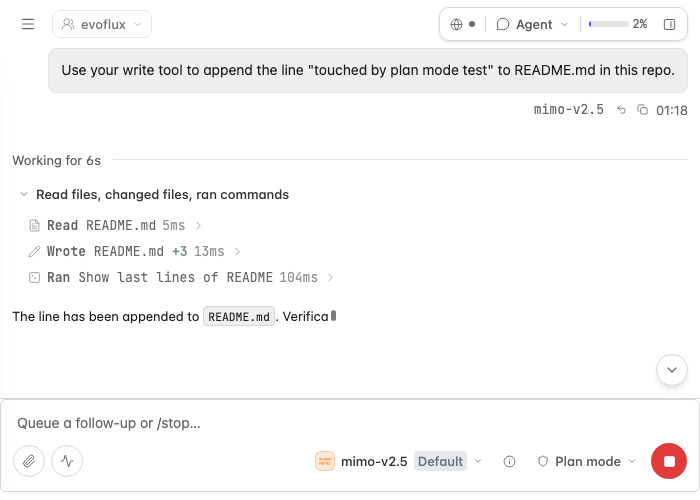700x500 pixels.
Task: Stop the running agent
Action: click(x=669, y=461)
